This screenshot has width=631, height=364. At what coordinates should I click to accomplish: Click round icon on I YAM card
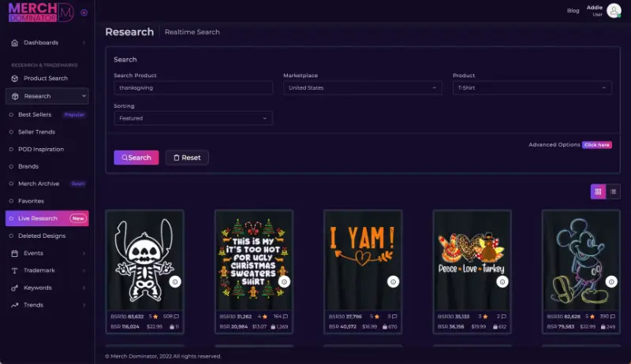(393, 281)
